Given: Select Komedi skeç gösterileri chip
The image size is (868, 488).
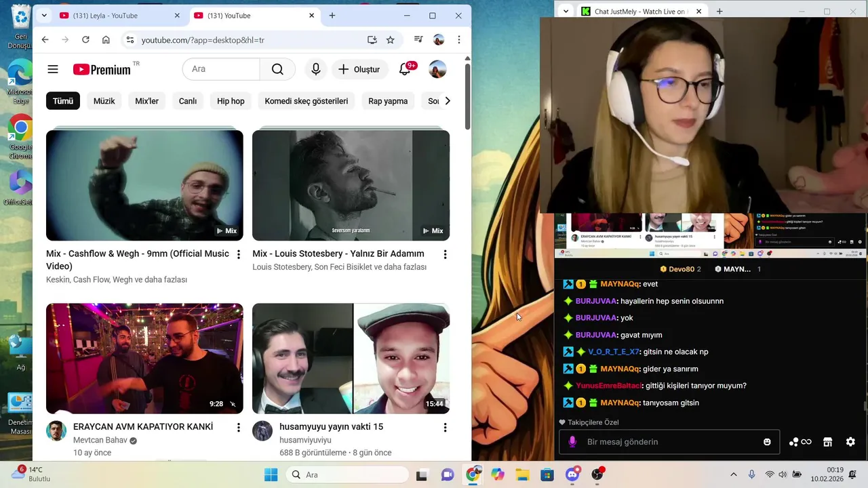Looking at the screenshot, I should [x=307, y=101].
